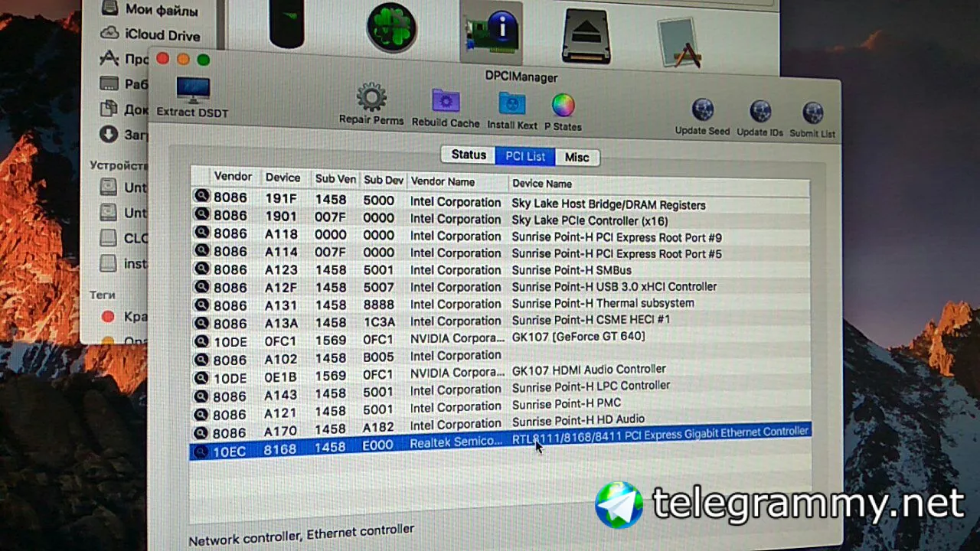Select the Sky Lake Host Bridge/DRAM Registers row
This screenshot has width=980, height=551.
[x=501, y=201]
